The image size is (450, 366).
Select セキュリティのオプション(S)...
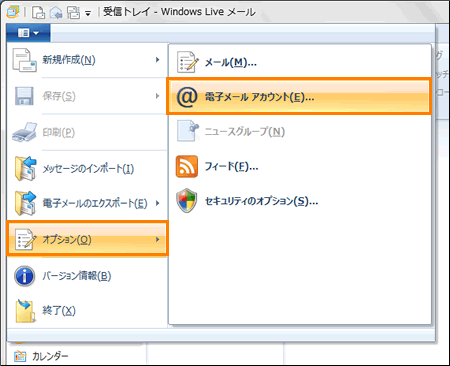(299, 201)
